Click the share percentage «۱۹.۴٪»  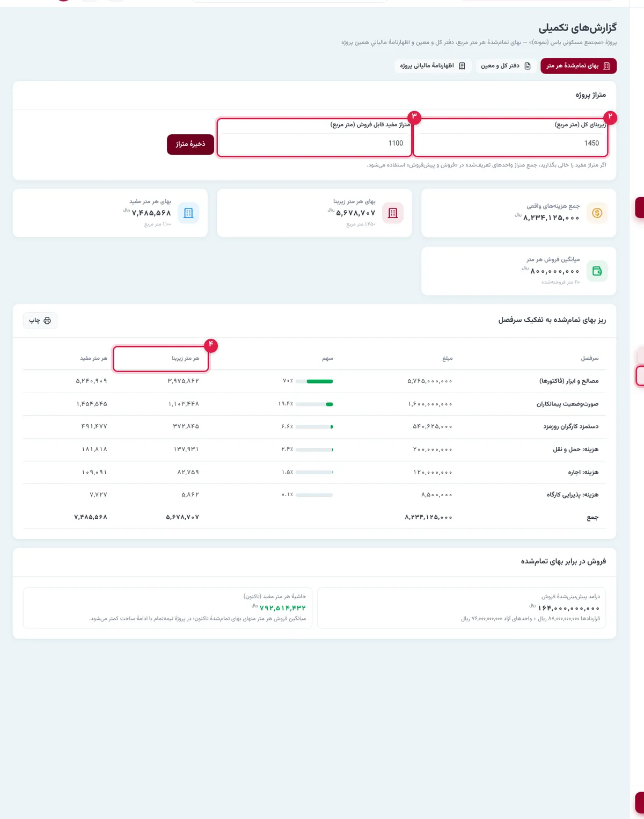coord(286,404)
